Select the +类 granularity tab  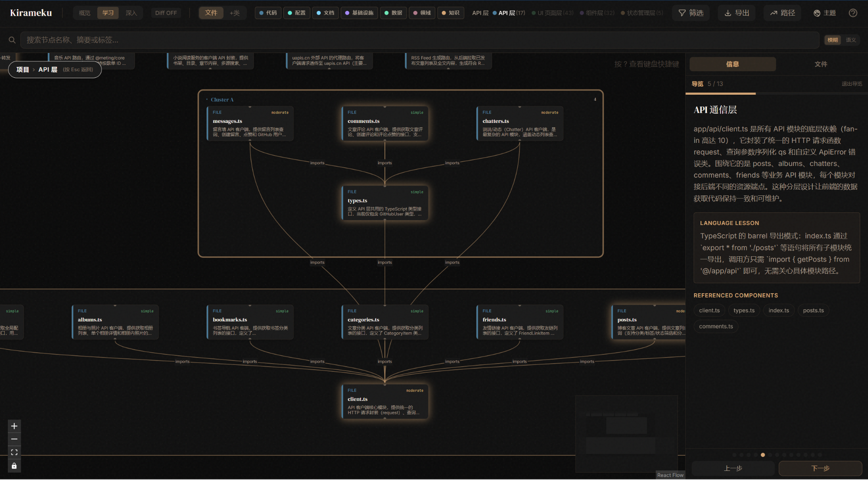(x=235, y=13)
